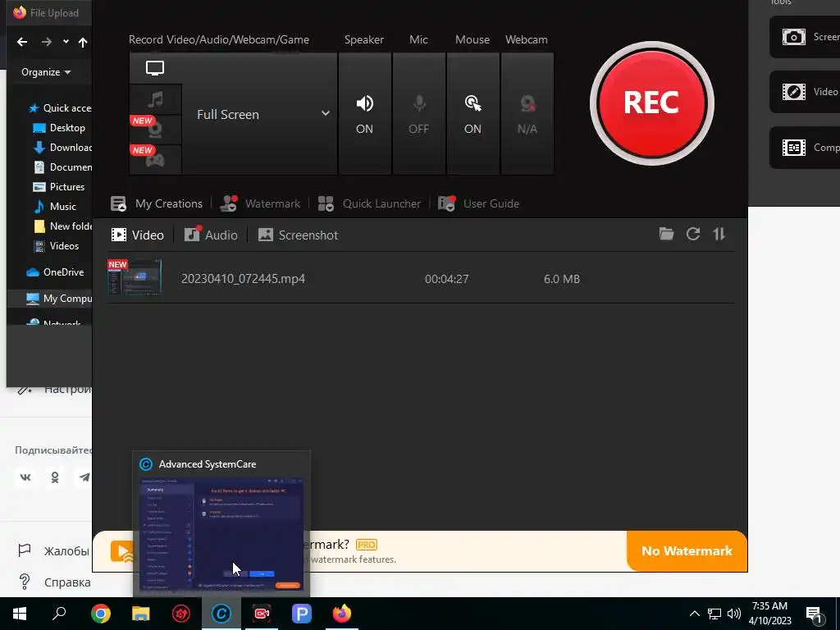Viewport: 840px width, 630px height.
Task: Open Advanced SystemCare taskbar icon
Action: tap(221, 614)
